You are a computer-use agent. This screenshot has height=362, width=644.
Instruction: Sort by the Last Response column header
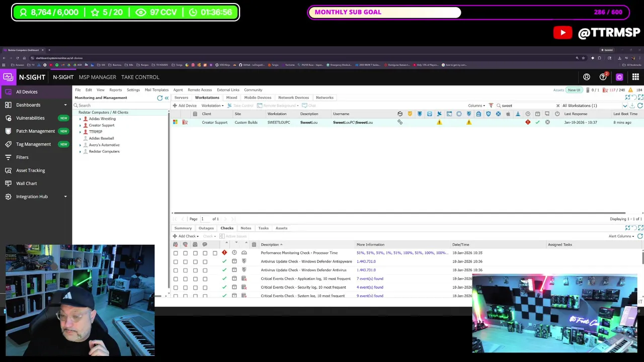click(576, 114)
